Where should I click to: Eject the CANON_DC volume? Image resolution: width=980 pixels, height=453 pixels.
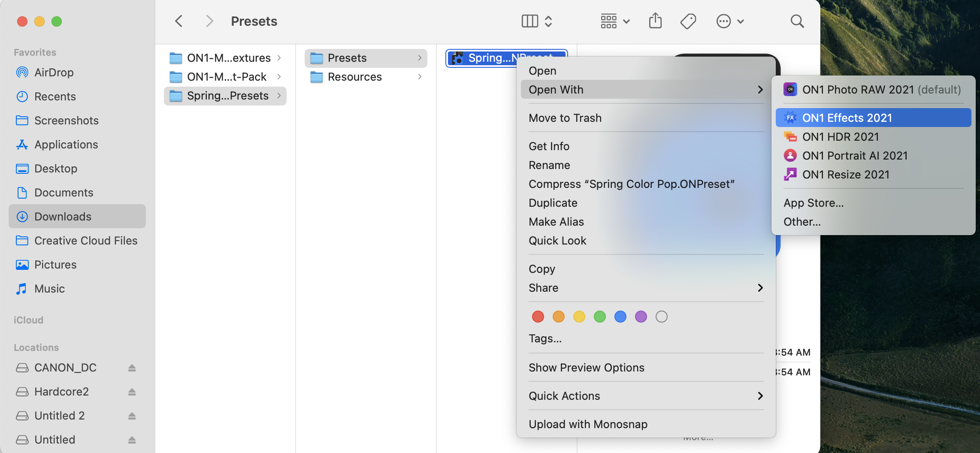[x=132, y=368]
